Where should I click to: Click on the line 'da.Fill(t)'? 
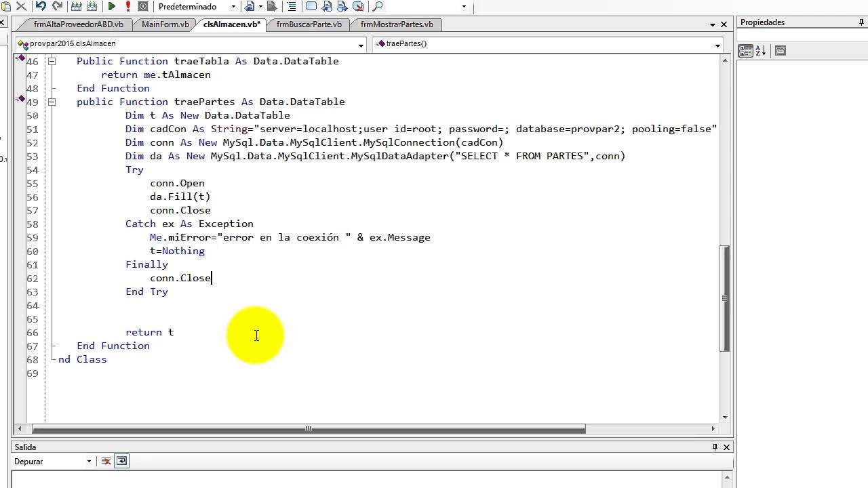[180, 197]
